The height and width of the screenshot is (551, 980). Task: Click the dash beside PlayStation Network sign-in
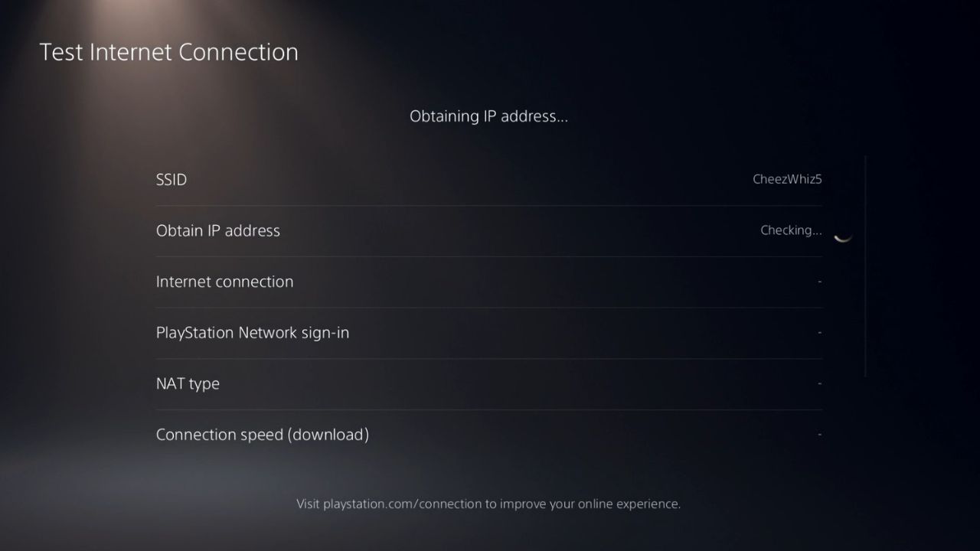click(x=819, y=332)
